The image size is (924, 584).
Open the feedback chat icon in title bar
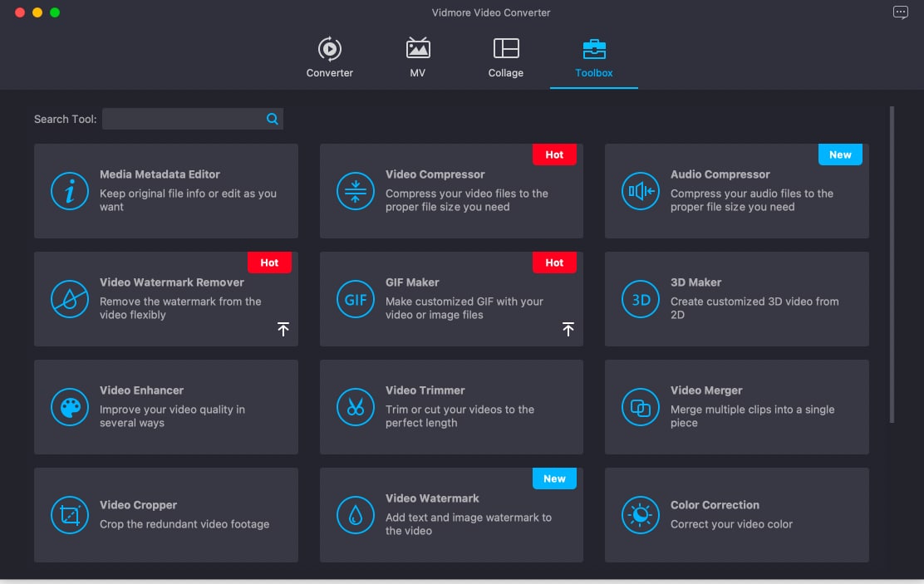901,12
